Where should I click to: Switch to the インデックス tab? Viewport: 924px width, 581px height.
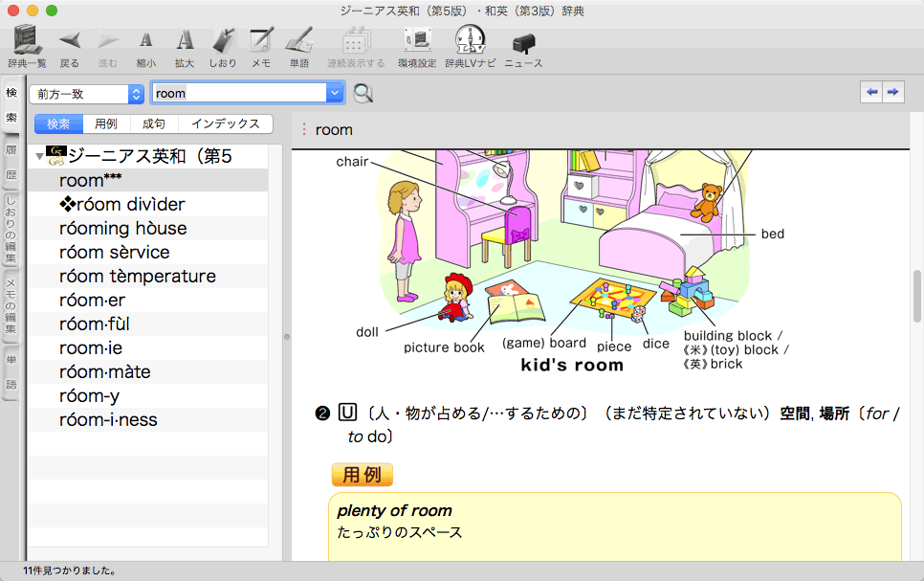click(x=225, y=123)
